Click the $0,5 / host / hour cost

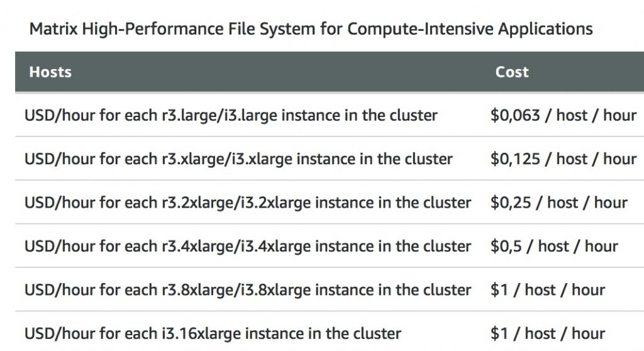(x=554, y=246)
